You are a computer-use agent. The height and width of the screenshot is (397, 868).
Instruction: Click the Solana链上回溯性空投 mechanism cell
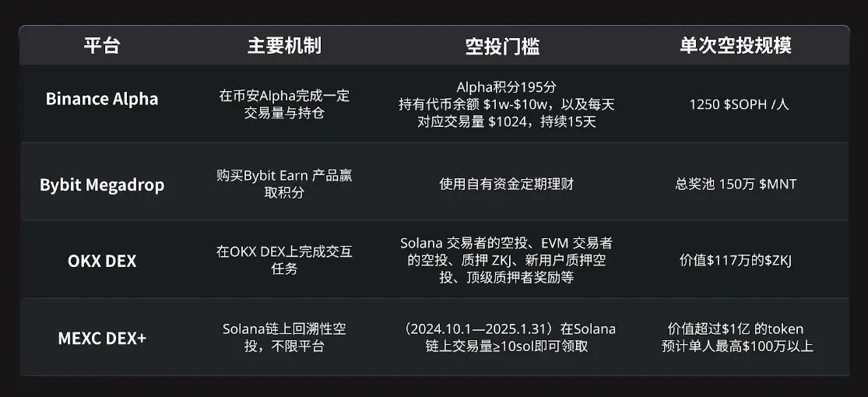tap(284, 338)
